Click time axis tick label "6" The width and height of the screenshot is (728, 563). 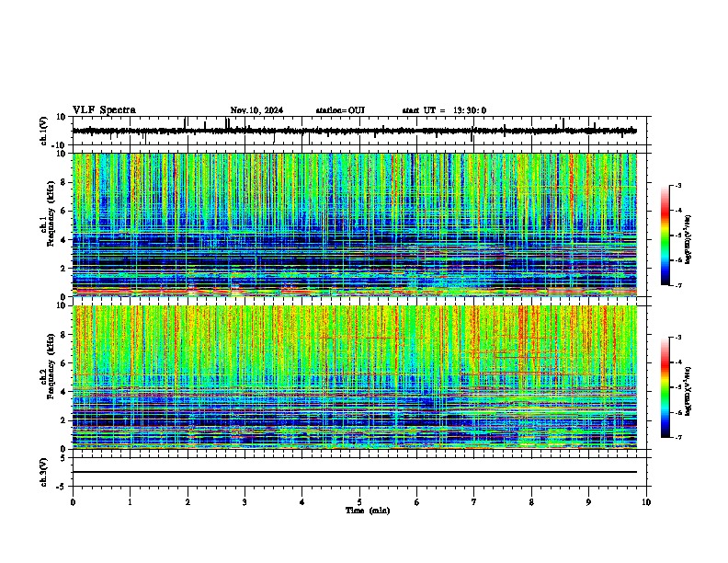tap(417, 502)
